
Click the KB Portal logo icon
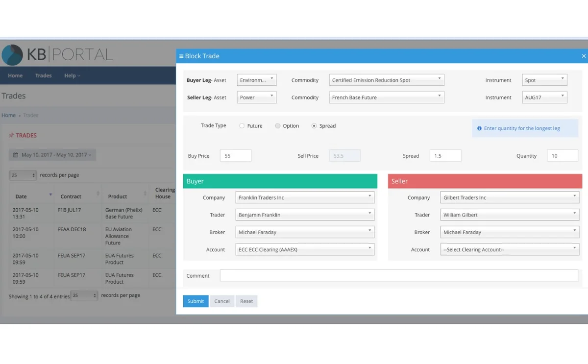pos(12,55)
